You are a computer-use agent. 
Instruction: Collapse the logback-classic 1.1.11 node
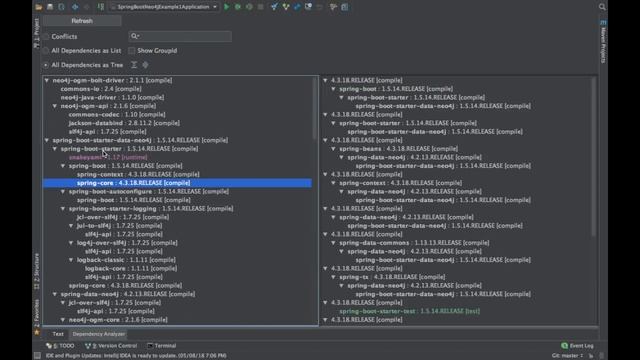[71, 260]
